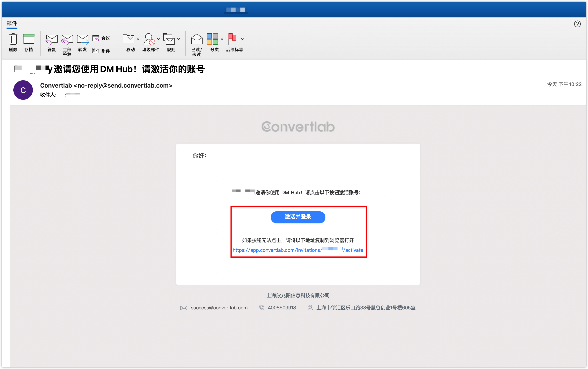The image size is (588, 369).
Task: Open the app.convertlab.com invitations activate link
Action: coord(298,250)
